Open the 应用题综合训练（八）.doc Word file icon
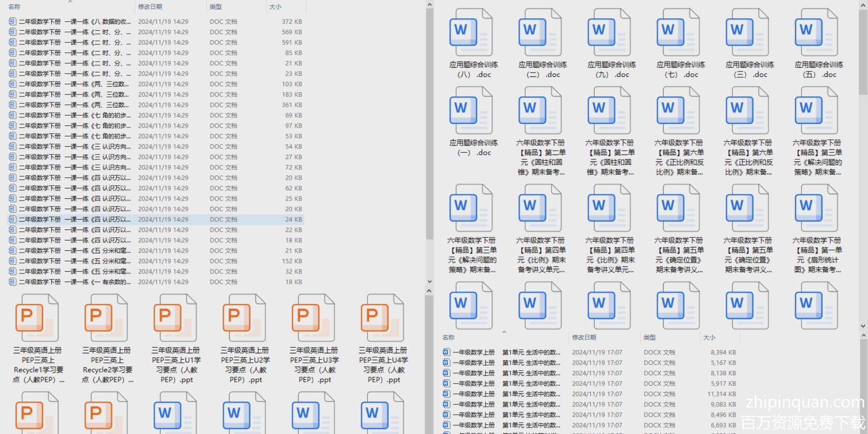The height and width of the screenshot is (434, 868). (471, 33)
